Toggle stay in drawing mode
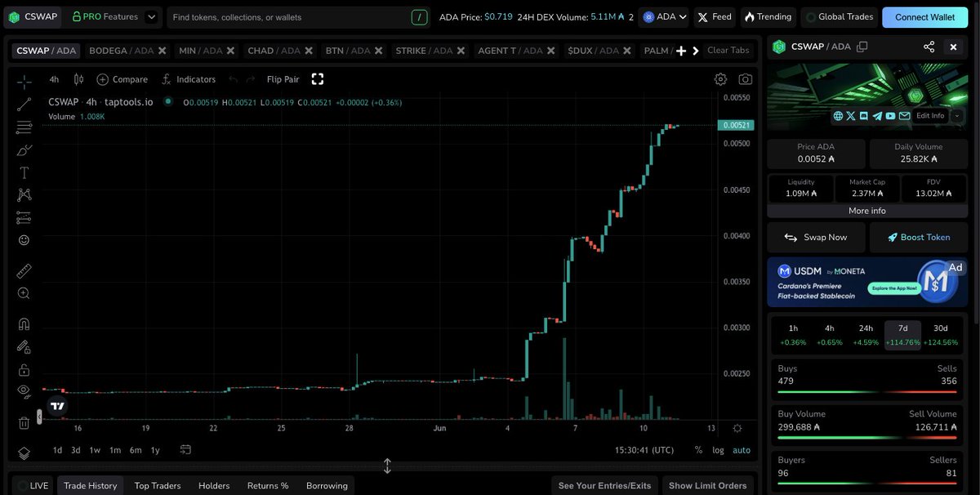980x495 pixels. coord(24,347)
